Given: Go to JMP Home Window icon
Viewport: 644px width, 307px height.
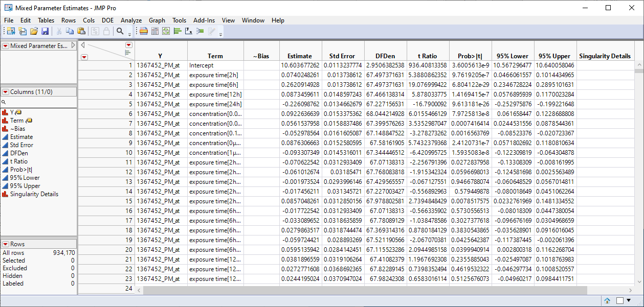Looking at the screenshot, I should [x=607, y=301].
